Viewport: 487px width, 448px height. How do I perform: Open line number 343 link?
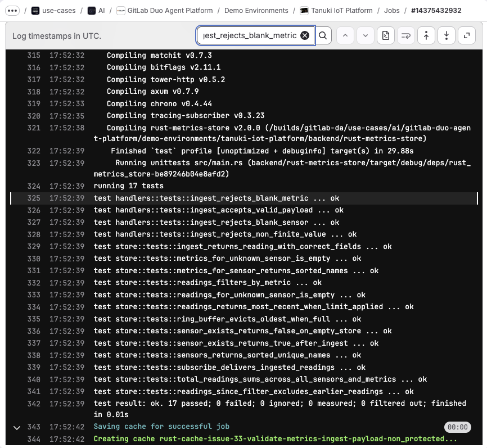pyautogui.click(x=34, y=427)
